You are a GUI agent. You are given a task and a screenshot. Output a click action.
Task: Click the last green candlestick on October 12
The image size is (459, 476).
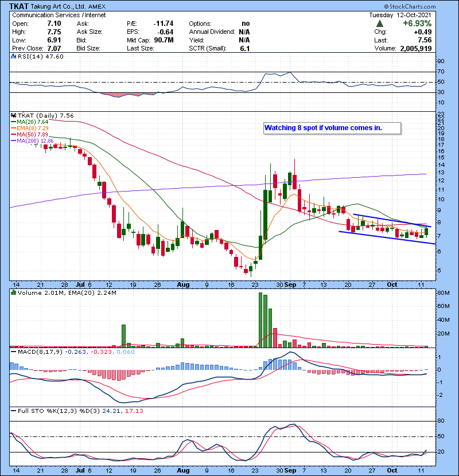pyautogui.click(x=426, y=231)
